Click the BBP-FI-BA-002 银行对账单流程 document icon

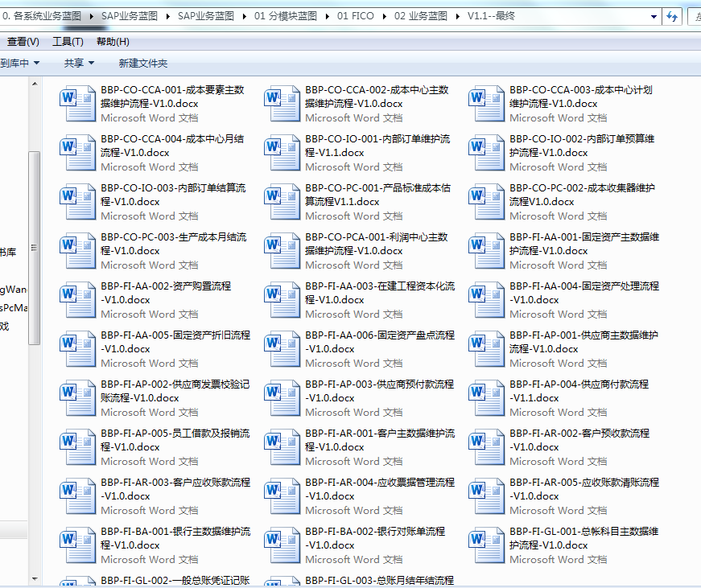pyautogui.click(x=282, y=545)
